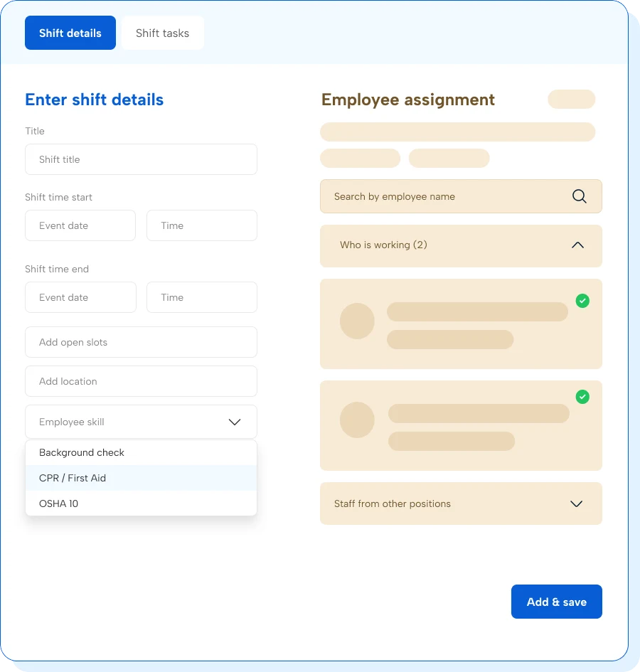Toggle green checkmark on first employee card
Image resolution: width=640 pixels, height=672 pixels.
point(582,301)
